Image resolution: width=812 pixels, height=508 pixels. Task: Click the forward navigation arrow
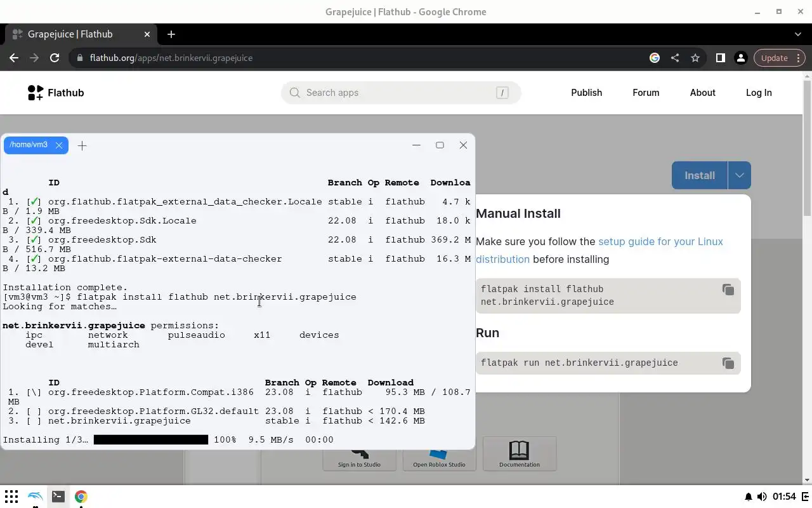[x=34, y=58]
